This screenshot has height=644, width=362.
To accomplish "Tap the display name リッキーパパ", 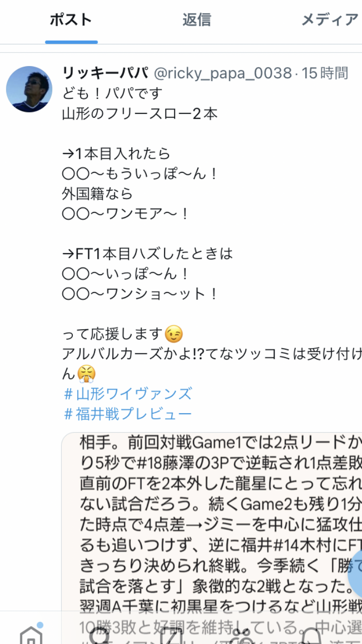I will (105, 73).
